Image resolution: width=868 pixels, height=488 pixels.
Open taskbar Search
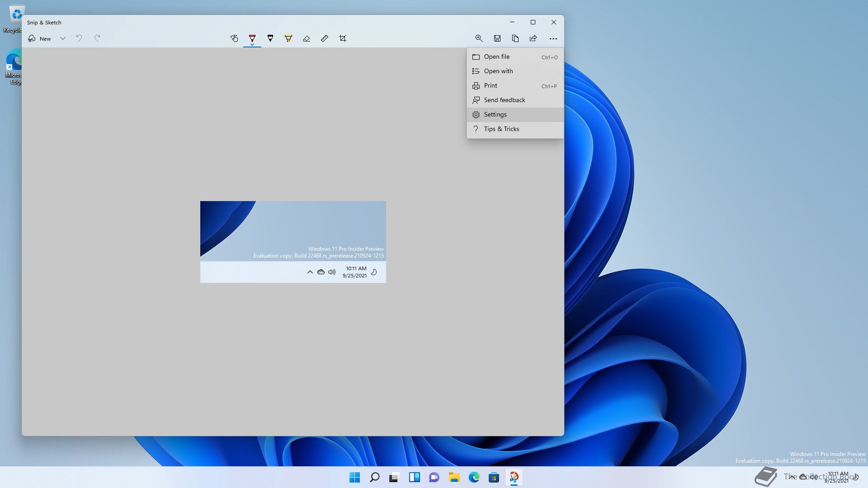coord(375,477)
